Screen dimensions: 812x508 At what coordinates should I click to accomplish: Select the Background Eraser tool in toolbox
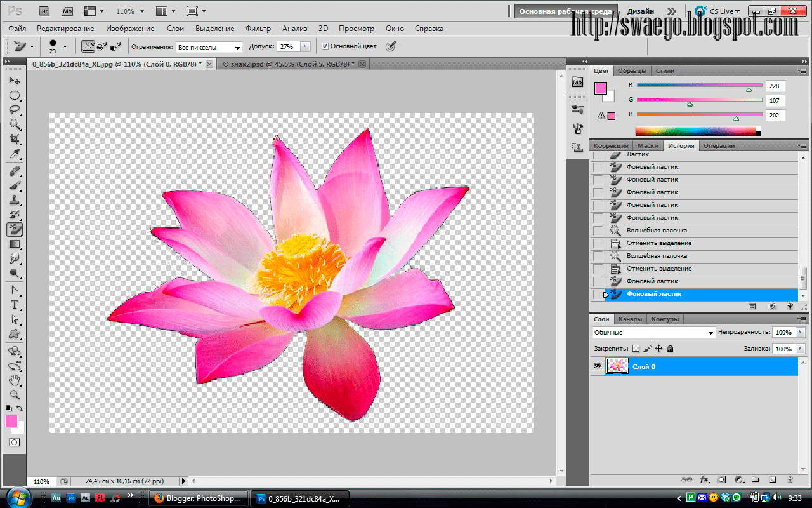(x=14, y=229)
